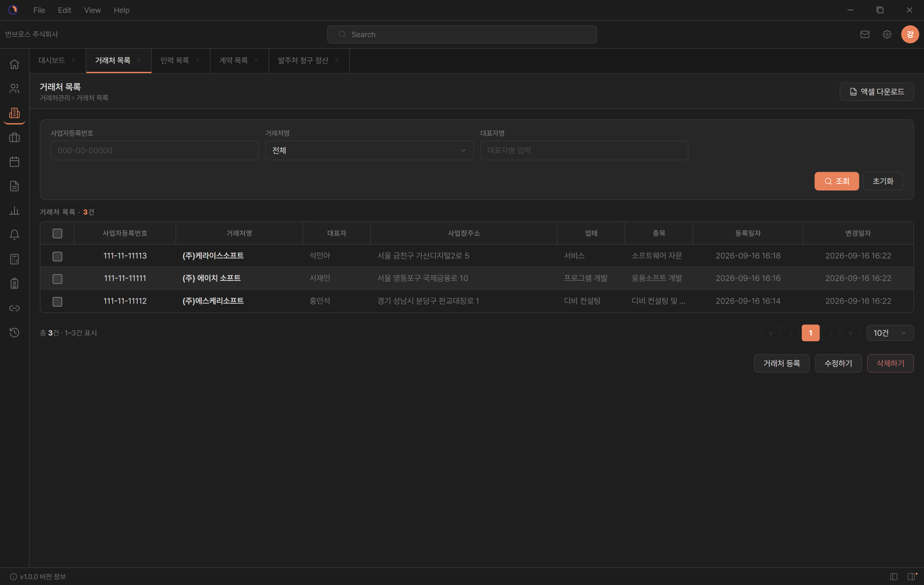
Task: Open the calendar sidebar icon
Action: (14, 162)
